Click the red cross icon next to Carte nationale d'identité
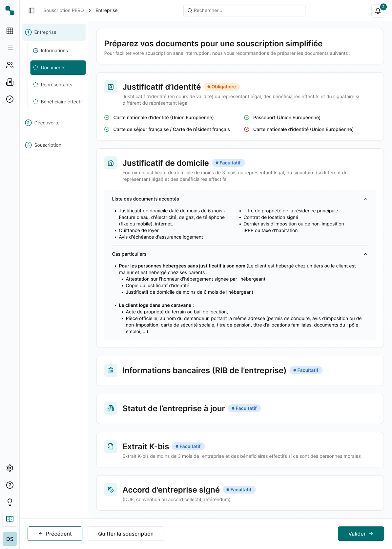Screen dimensions: 392x549 coord(247,129)
